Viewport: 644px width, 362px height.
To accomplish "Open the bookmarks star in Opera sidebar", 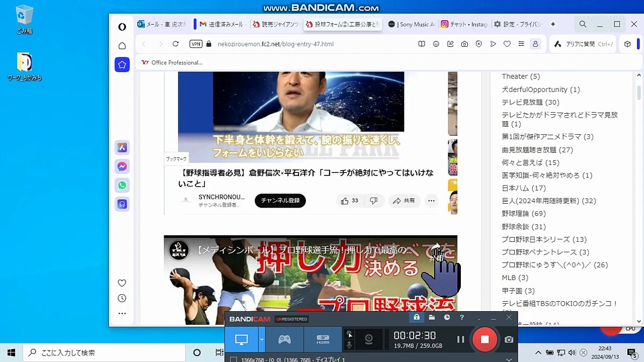I will [122, 64].
